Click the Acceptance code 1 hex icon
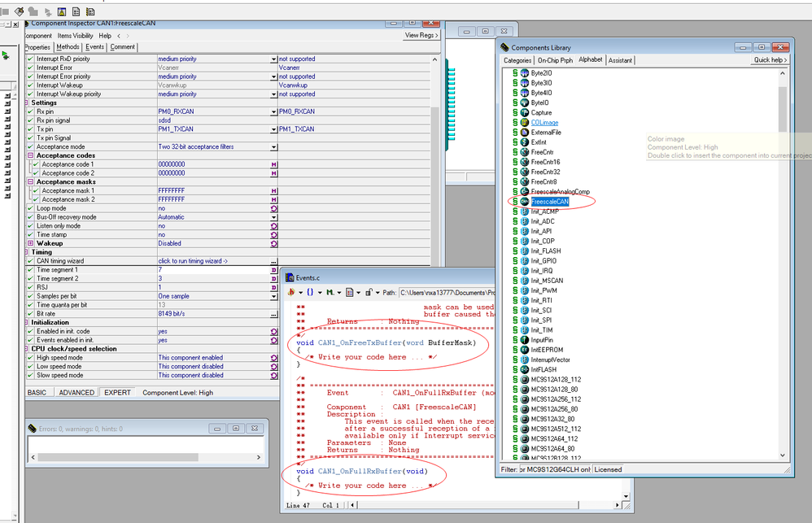This screenshot has height=523, width=812. pos(273,164)
